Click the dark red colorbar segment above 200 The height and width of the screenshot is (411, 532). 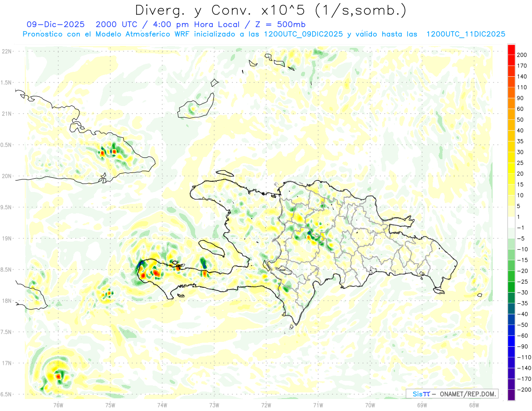coord(511,50)
